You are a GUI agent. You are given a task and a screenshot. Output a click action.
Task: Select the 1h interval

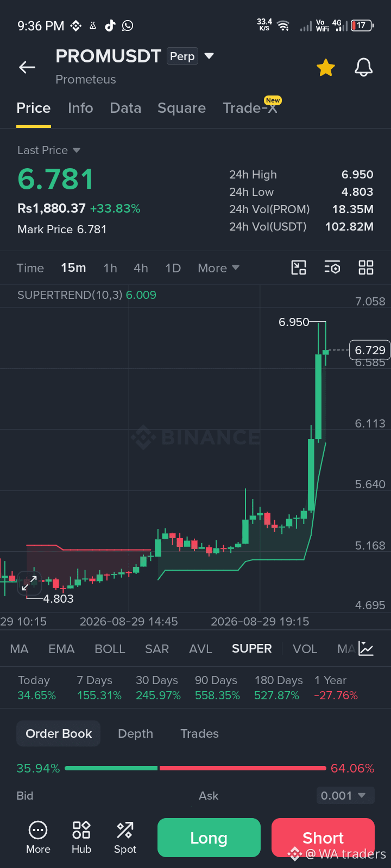pyautogui.click(x=110, y=268)
